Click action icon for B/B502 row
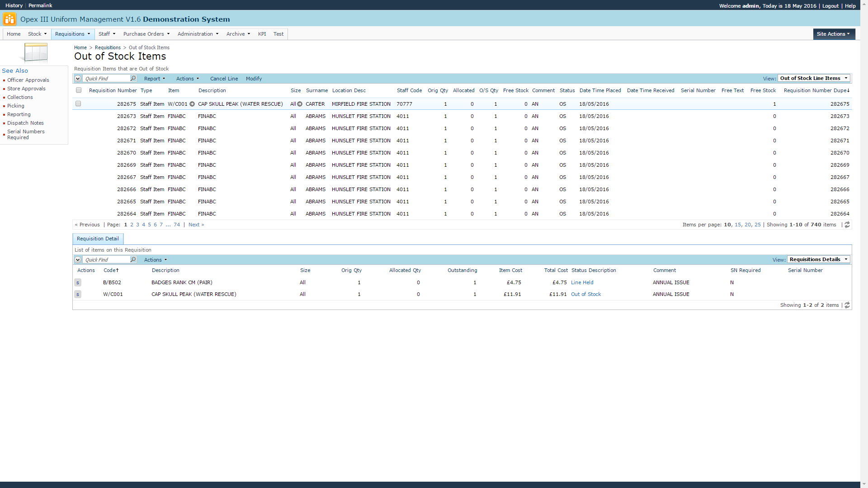 pos(78,282)
